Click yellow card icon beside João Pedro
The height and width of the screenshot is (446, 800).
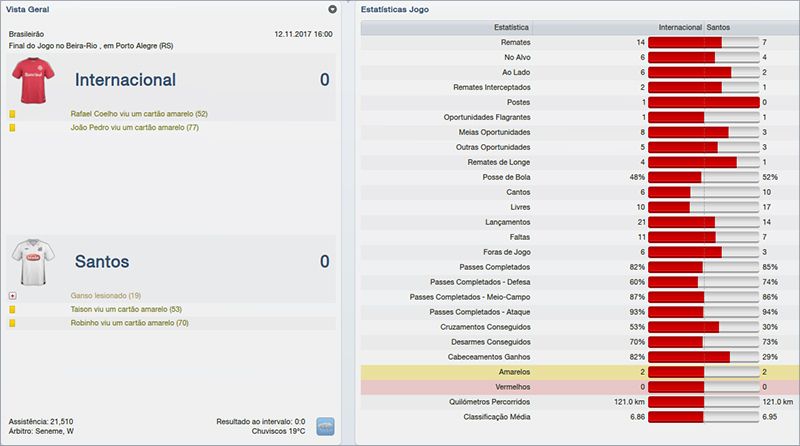[x=12, y=127]
